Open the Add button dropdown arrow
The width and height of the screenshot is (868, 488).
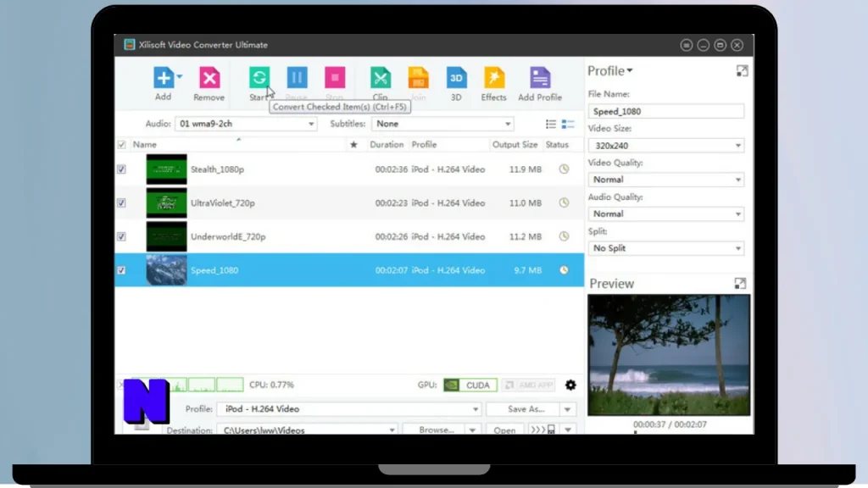click(x=180, y=77)
